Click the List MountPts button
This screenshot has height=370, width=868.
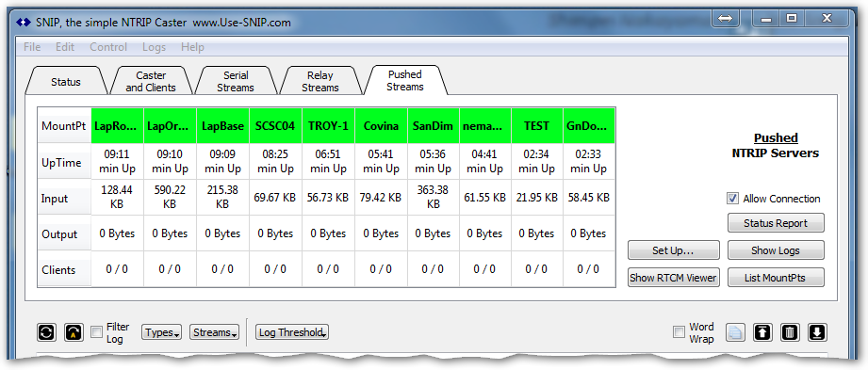776,278
